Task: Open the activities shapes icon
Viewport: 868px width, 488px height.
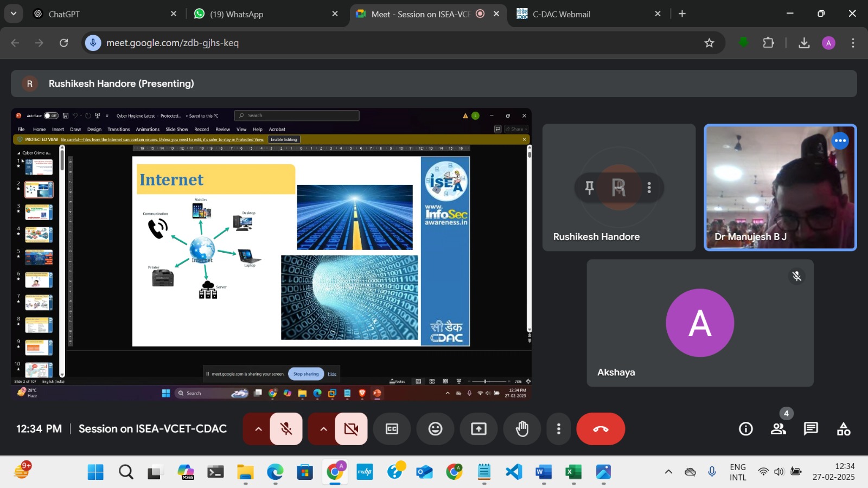Action: tap(844, 429)
